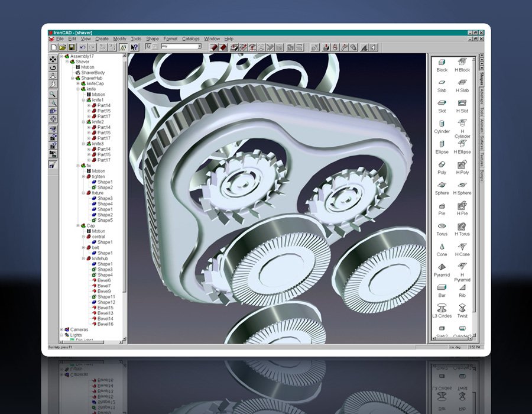The image size is (532, 414).
Task: Click the scene tree vertical scrollbar
Action: click(125, 177)
